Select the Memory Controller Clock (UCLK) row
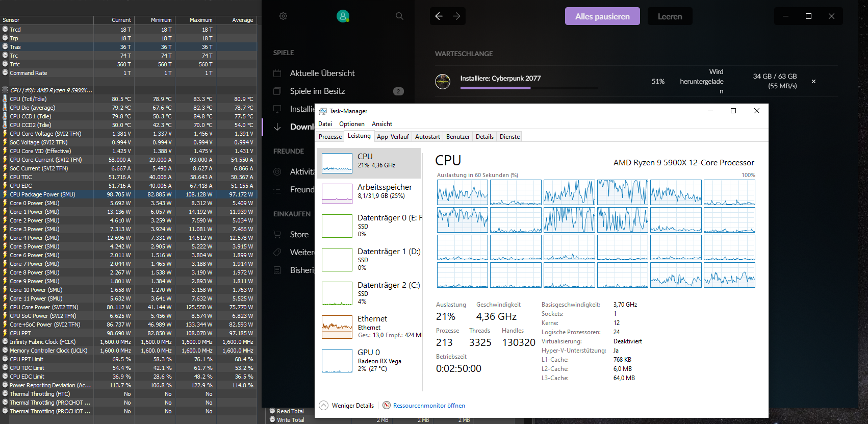Image resolution: width=868 pixels, height=424 pixels. pyautogui.click(x=128, y=351)
